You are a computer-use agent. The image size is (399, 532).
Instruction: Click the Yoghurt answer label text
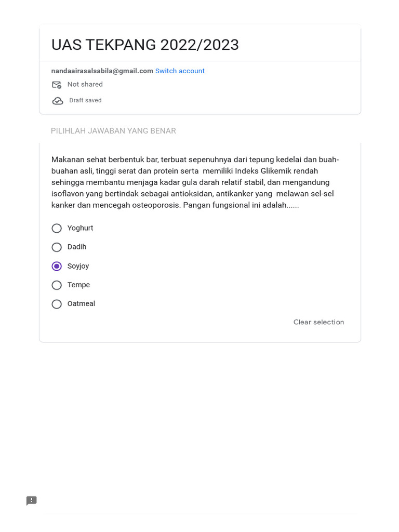pyautogui.click(x=81, y=228)
